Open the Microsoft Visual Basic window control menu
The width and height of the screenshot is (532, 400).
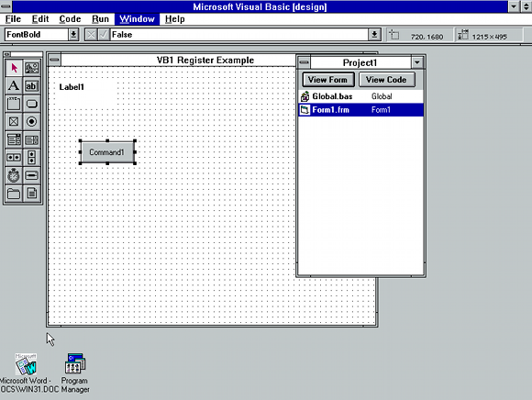tap(6, 6)
